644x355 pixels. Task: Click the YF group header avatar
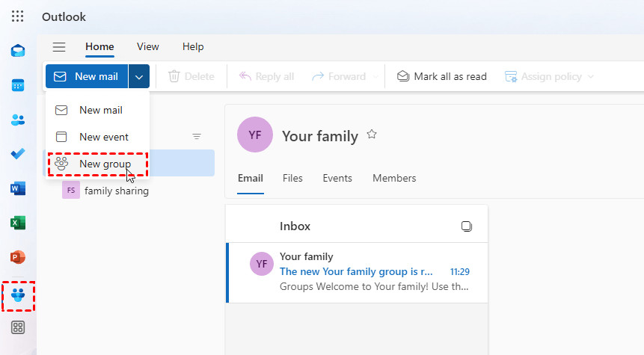[x=255, y=135]
